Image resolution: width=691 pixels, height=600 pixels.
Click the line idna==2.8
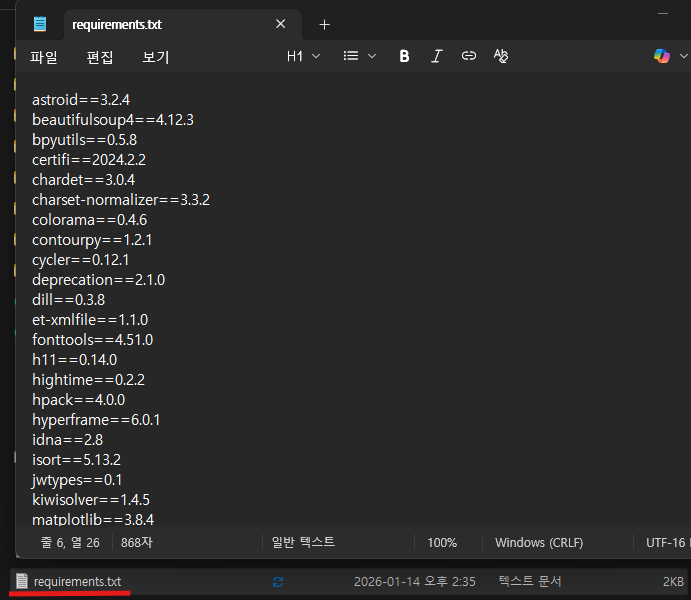67,440
